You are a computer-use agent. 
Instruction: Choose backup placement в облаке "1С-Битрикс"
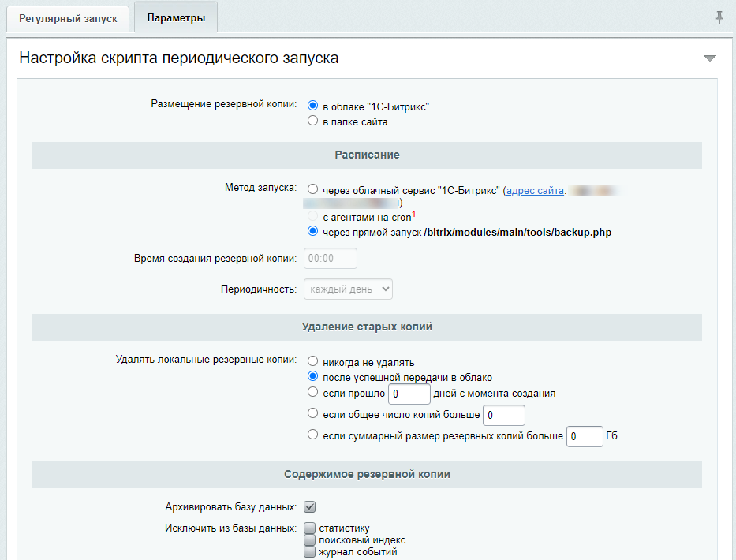coord(312,106)
